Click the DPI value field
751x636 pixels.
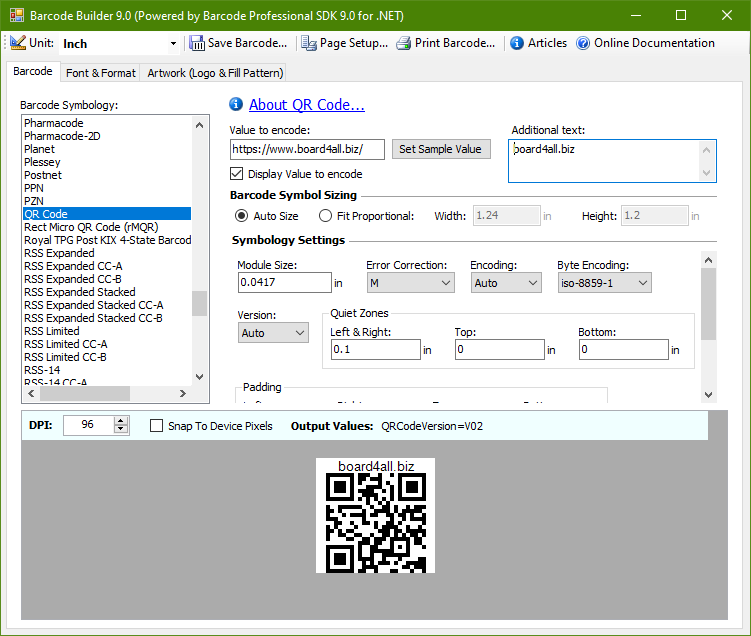[89, 425]
